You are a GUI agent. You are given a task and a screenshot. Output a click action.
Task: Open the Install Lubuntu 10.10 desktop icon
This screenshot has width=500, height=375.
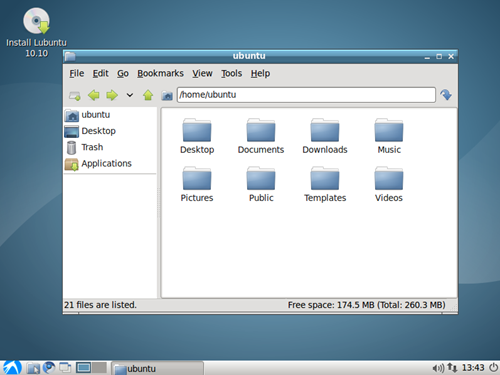point(36,32)
